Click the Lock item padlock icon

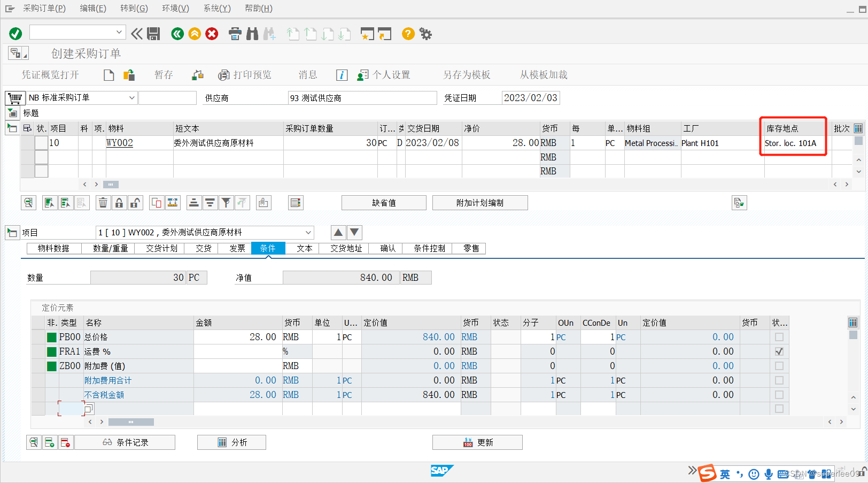(119, 203)
